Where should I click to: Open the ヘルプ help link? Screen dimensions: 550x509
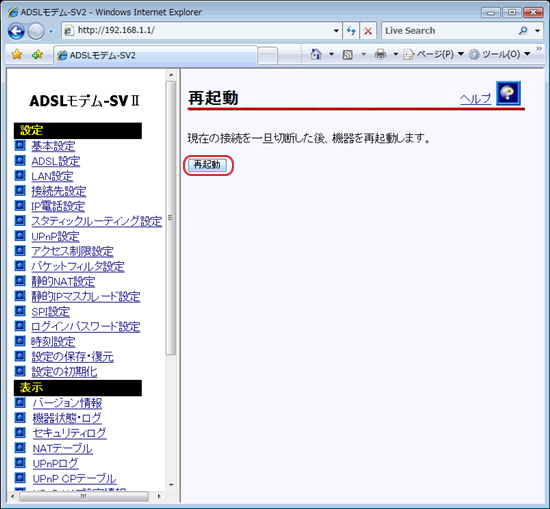(475, 99)
